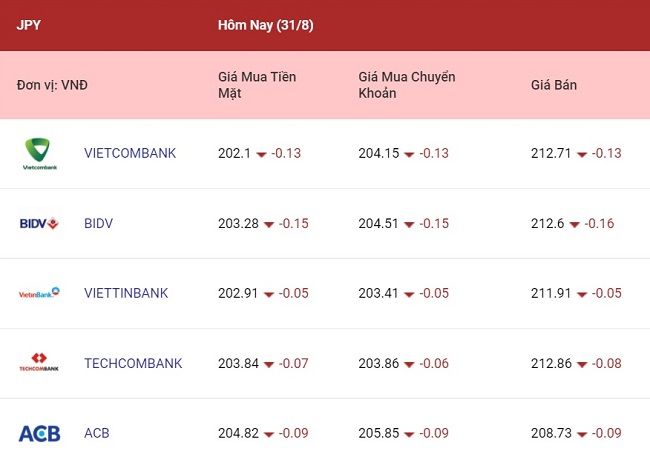Click the ACB logo icon
This screenshot has width=650, height=468.
39,433
